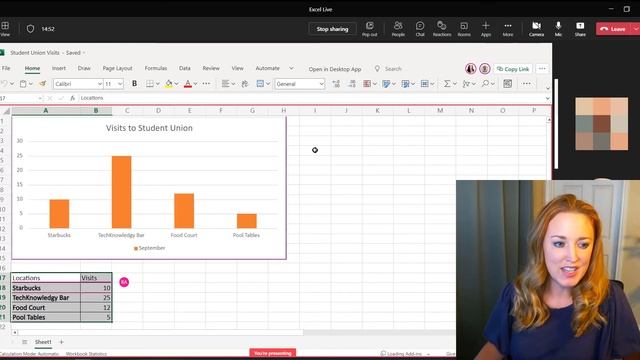Open Teams Reactions menu
The height and width of the screenshot is (360, 640).
pyautogui.click(x=442, y=29)
